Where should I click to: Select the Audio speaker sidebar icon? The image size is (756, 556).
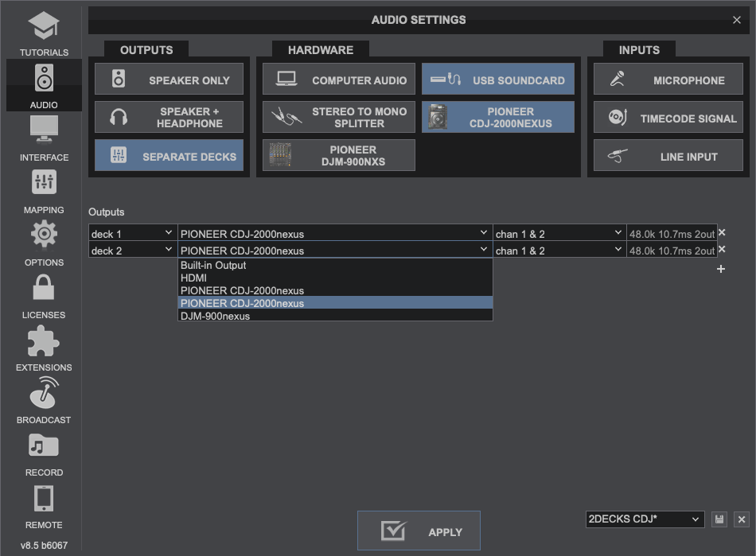click(x=44, y=78)
